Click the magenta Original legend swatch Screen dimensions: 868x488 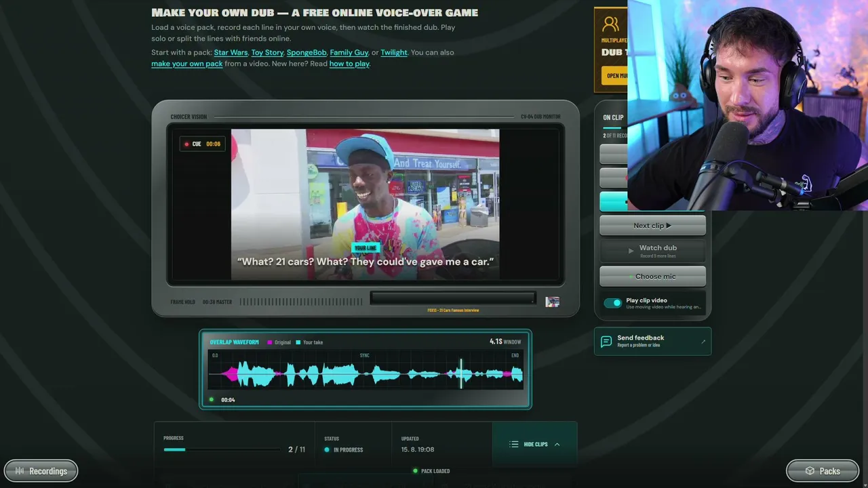[270, 342]
